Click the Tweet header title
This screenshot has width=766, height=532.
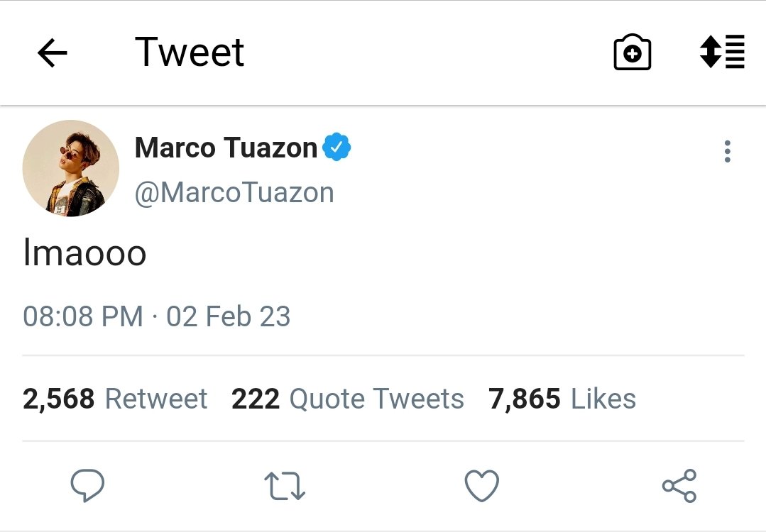click(190, 52)
